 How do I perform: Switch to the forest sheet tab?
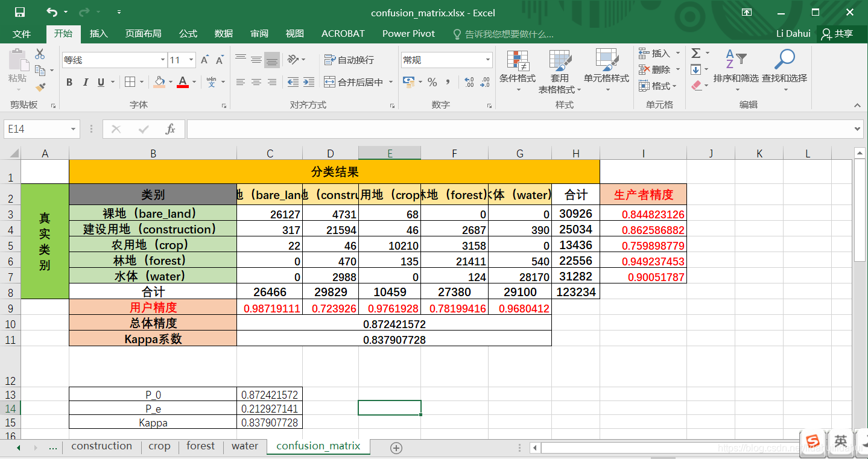pos(201,446)
